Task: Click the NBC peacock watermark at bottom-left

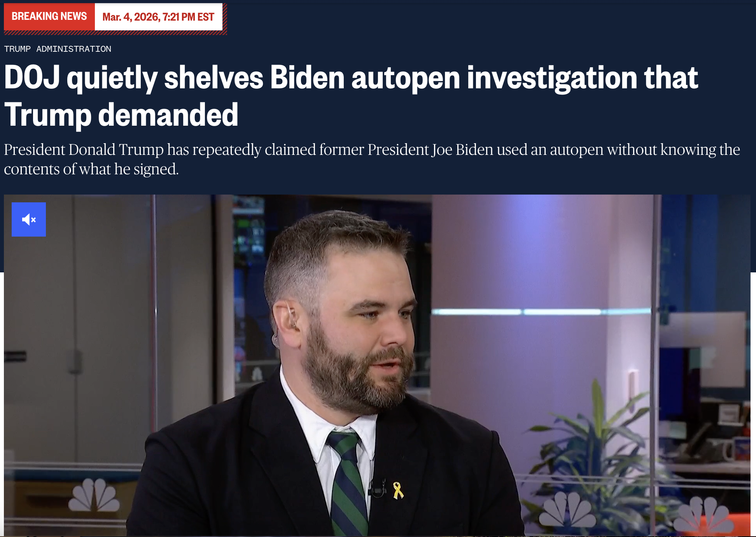Action: coord(94,495)
